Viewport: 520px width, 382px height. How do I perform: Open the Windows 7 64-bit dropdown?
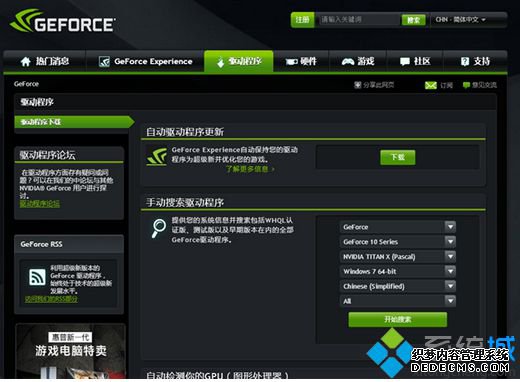pyautogui.click(x=398, y=271)
